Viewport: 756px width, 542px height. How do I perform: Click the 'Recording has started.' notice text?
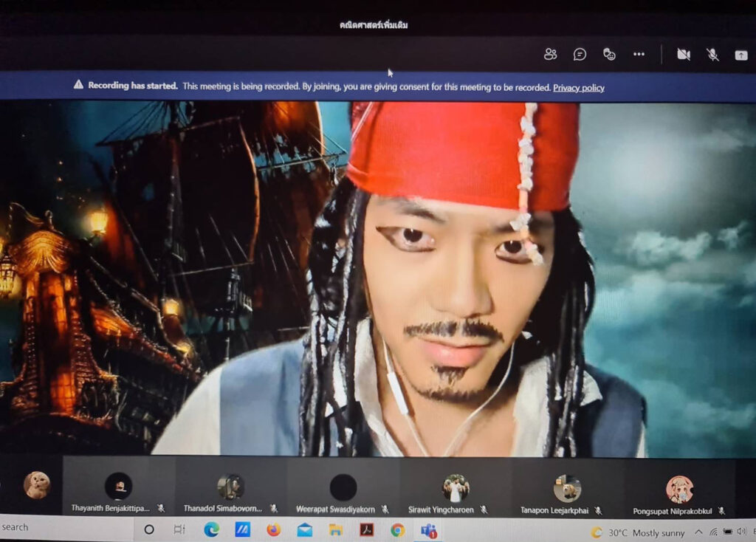[133, 86]
